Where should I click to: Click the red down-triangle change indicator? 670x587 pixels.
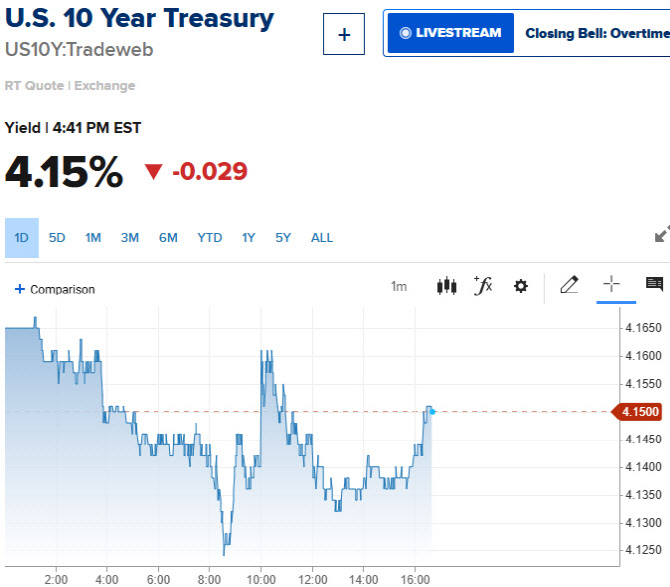click(153, 172)
